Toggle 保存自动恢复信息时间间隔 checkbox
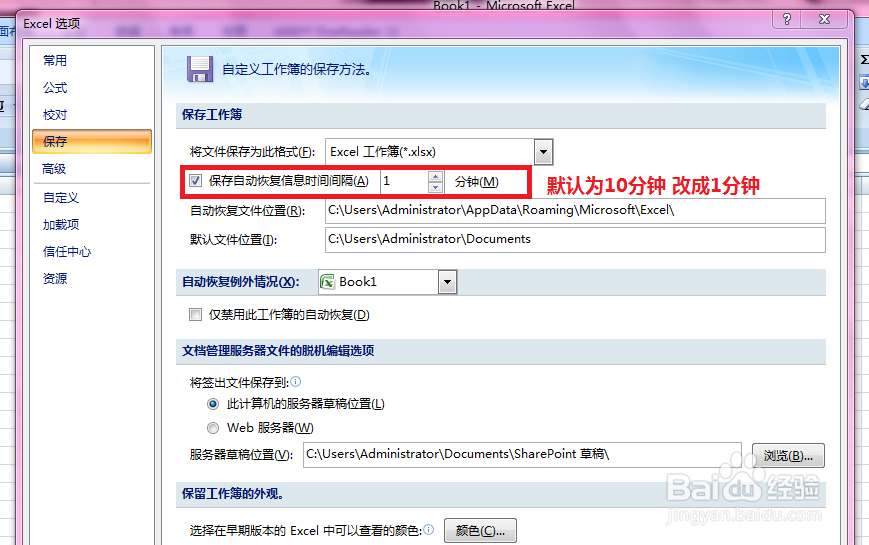 coord(195,181)
